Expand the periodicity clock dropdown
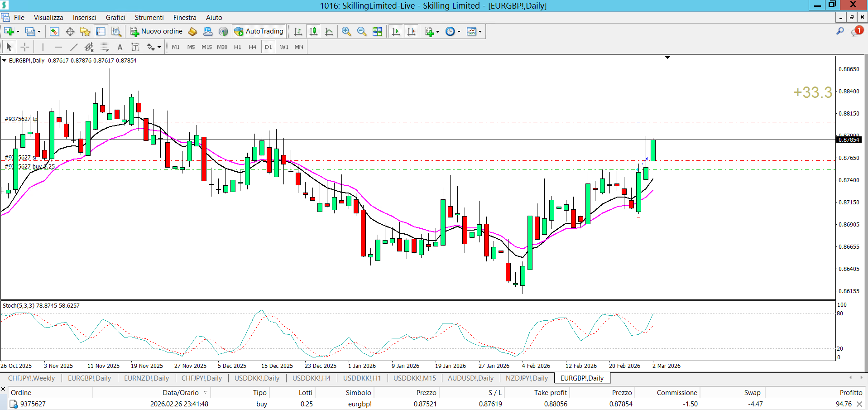The height and width of the screenshot is (410, 868). [459, 32]
